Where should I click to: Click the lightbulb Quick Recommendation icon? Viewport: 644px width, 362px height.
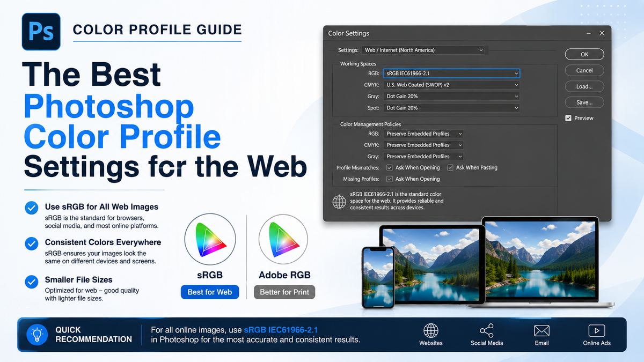coord(38,335)
